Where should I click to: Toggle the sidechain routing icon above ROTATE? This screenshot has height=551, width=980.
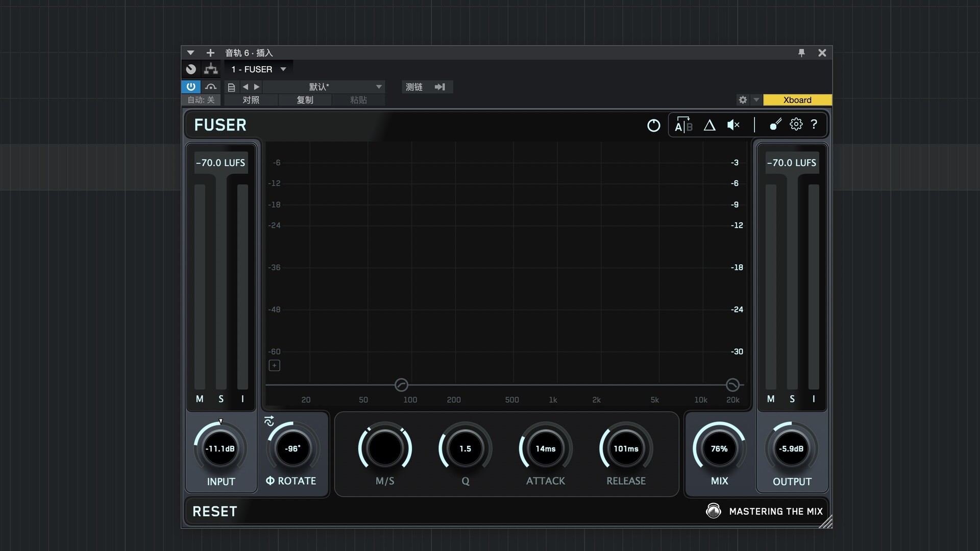tap(269, 421)
